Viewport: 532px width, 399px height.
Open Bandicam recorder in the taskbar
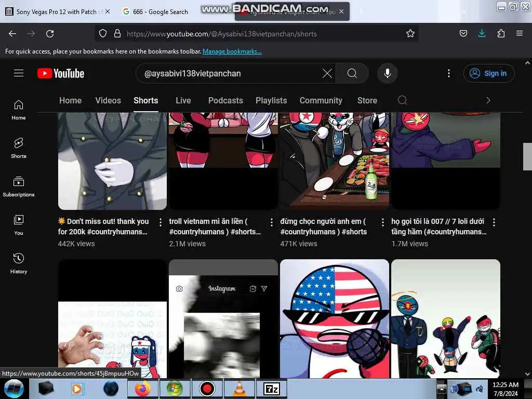(207, 389)
